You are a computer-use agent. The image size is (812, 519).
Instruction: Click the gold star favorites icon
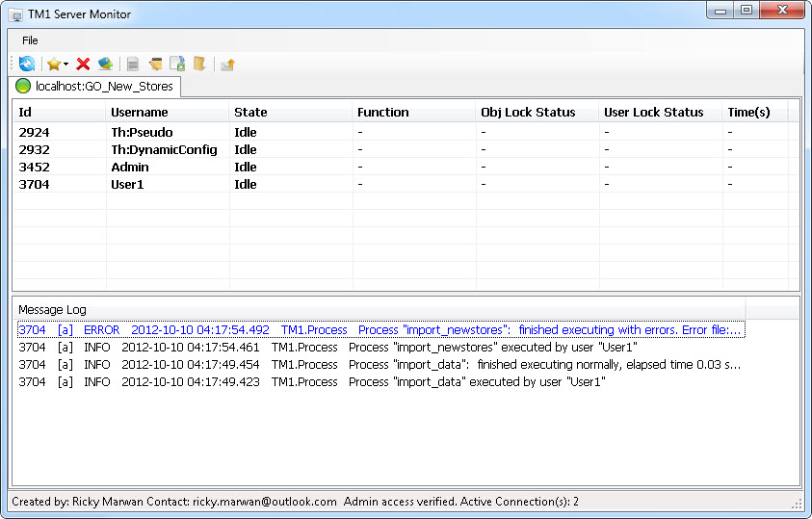tap(53, 64)
